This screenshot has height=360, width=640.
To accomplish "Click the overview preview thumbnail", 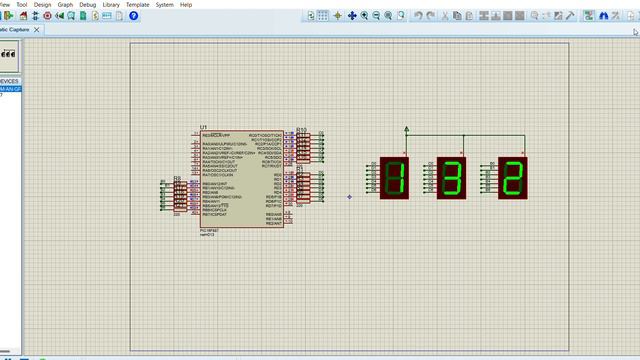I will tap(9, 55).
